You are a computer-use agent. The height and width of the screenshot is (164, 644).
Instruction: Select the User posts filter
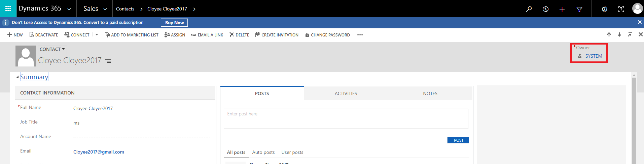click(292, 152)
